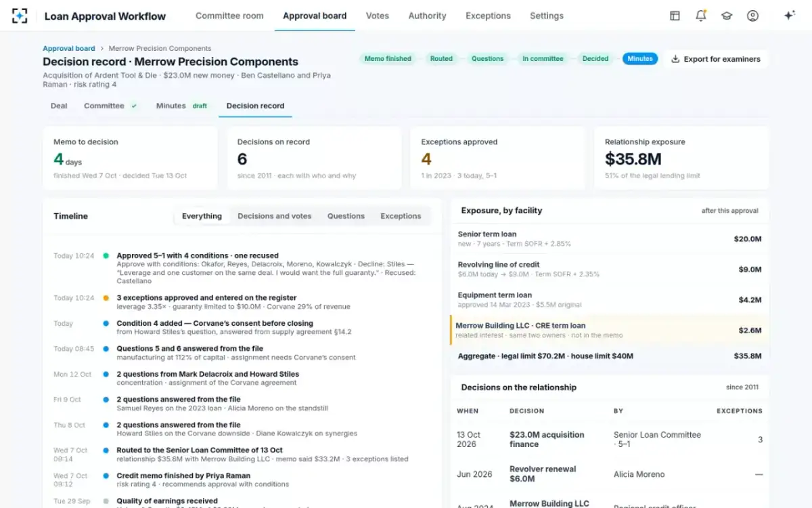Open the Exceptions approved card
The width and height of the screenshot is (812, 508).
pos(498,158)
